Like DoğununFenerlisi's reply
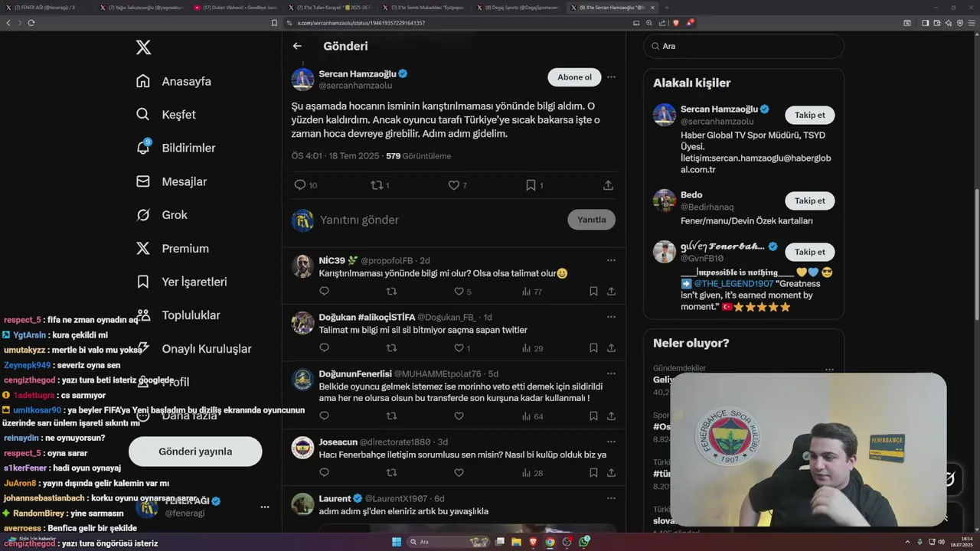980x551 pixels. click(459, 416)
